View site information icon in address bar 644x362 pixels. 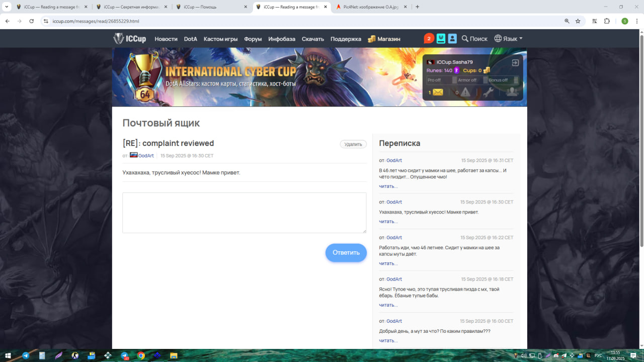(46, 21)
